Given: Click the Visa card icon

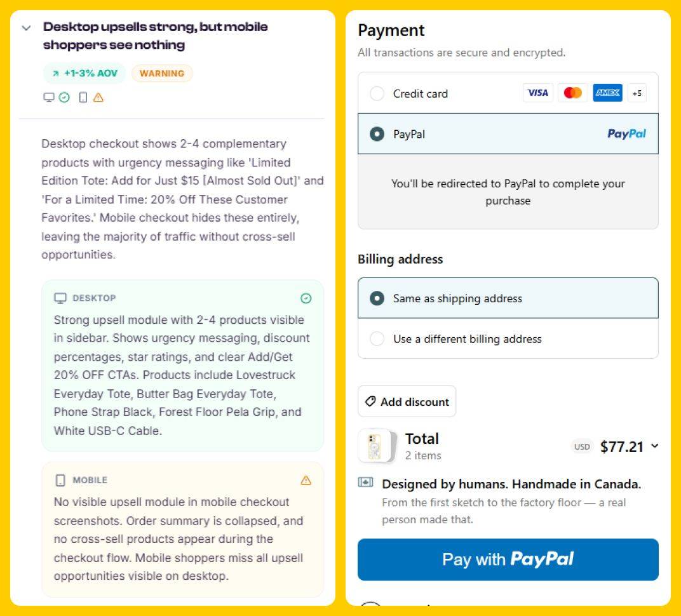Looking at the screenshot, I should pos(538,93).
